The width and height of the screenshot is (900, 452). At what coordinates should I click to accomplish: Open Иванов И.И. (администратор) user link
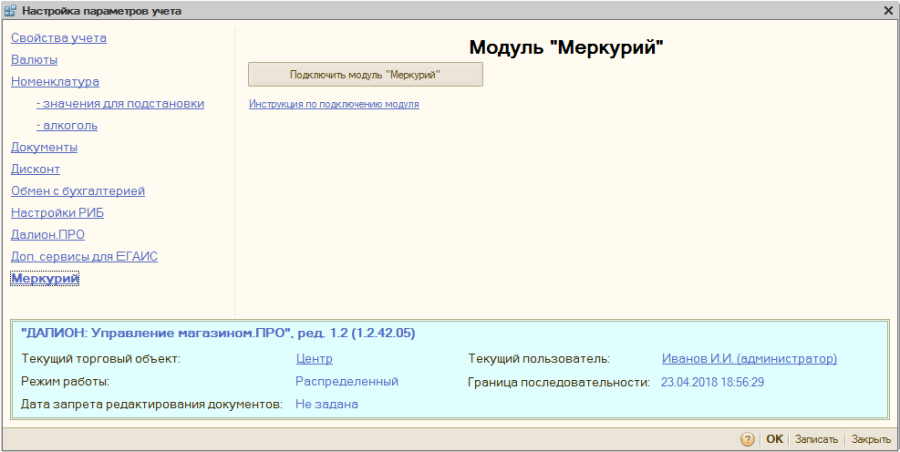(749, 359)
